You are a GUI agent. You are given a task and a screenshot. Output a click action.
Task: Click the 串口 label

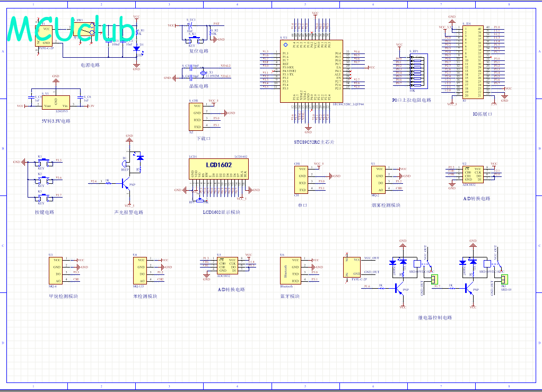pyautogui.click(x=302, y=205)
